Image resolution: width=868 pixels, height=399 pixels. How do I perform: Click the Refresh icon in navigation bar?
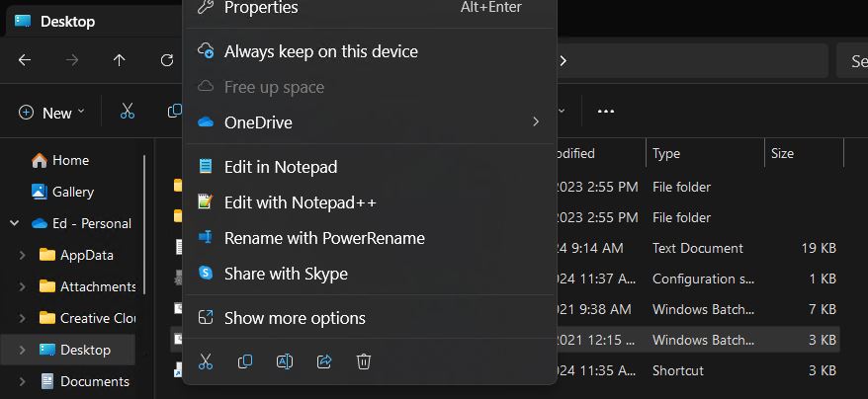click(x=167, y=60)
